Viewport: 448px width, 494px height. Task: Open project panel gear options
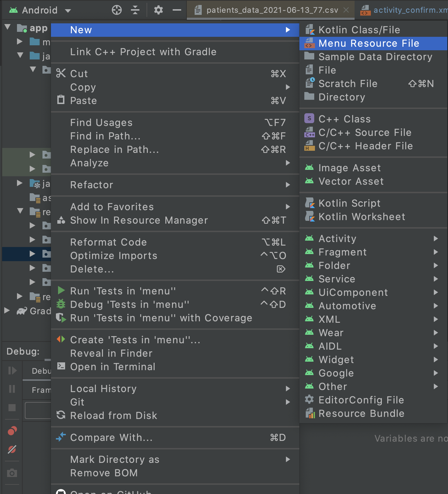point(159,10)
